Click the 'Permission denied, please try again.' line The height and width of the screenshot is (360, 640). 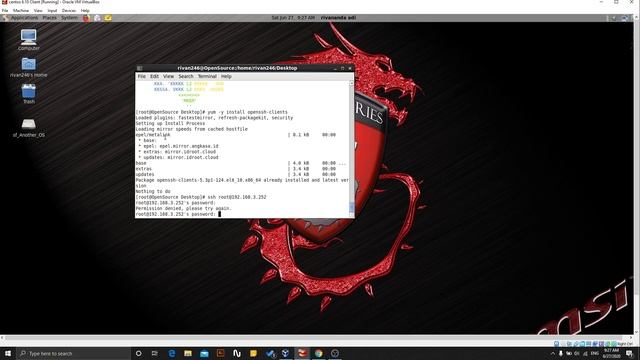(x=183, y=208)
